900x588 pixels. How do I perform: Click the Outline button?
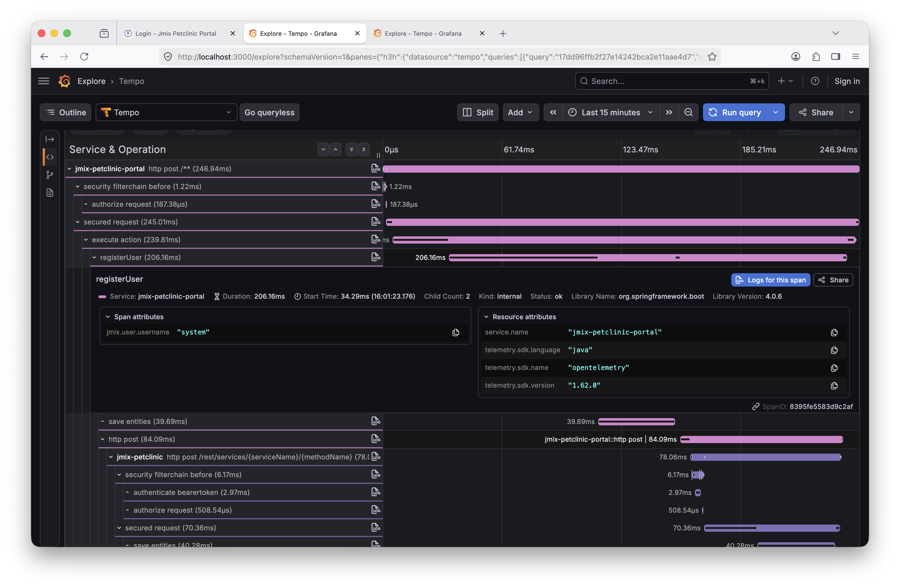(66, 112)
